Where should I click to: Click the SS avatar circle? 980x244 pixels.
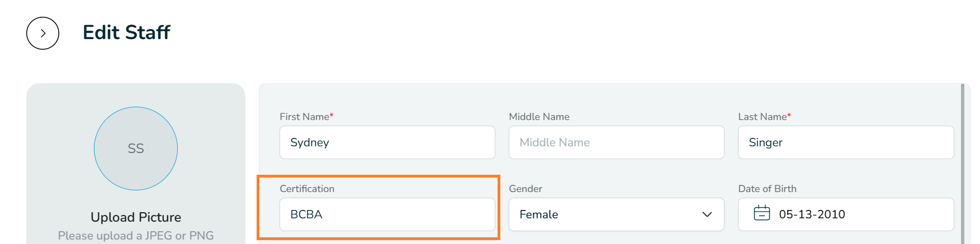pos(136,149)
